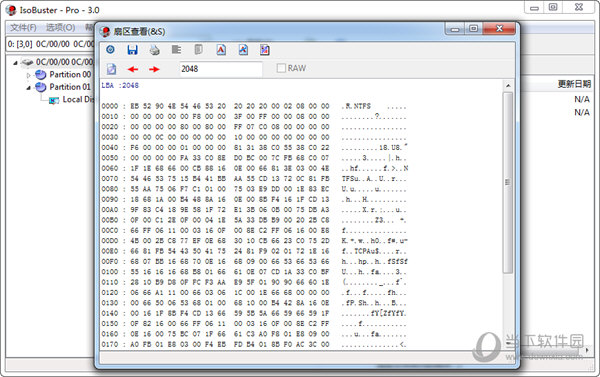The width and height of the screenshot is (600, 377).
Task: Select Partition 00 in the tree
Action: pyautogui.click(x=70, y=74)
